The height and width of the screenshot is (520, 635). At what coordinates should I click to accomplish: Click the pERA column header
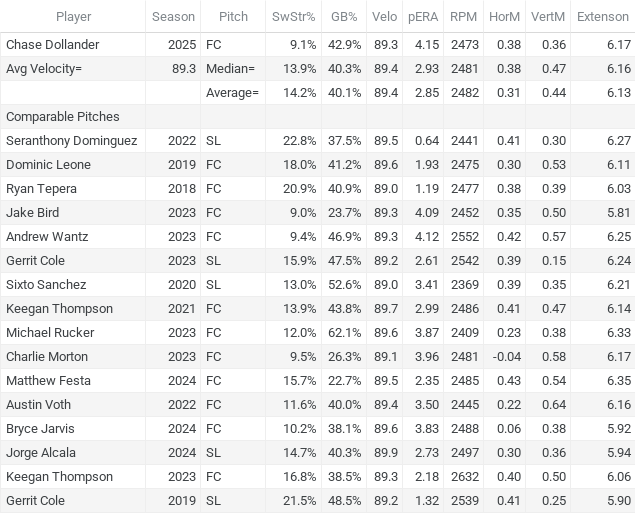(423, 17)
